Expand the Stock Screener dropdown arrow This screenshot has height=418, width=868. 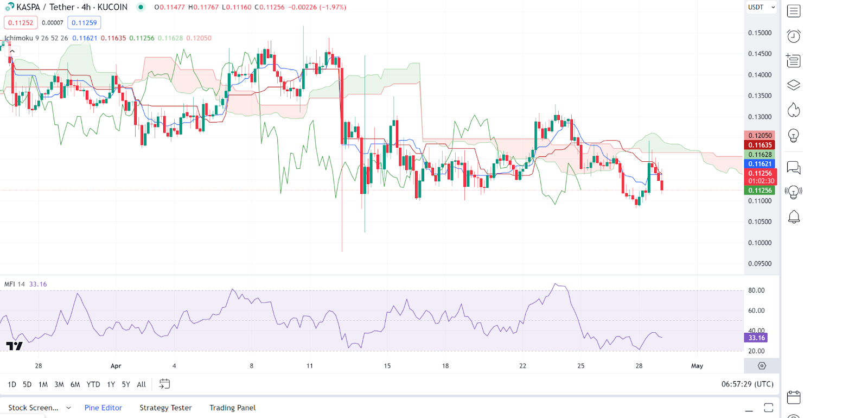click(68, 408)
